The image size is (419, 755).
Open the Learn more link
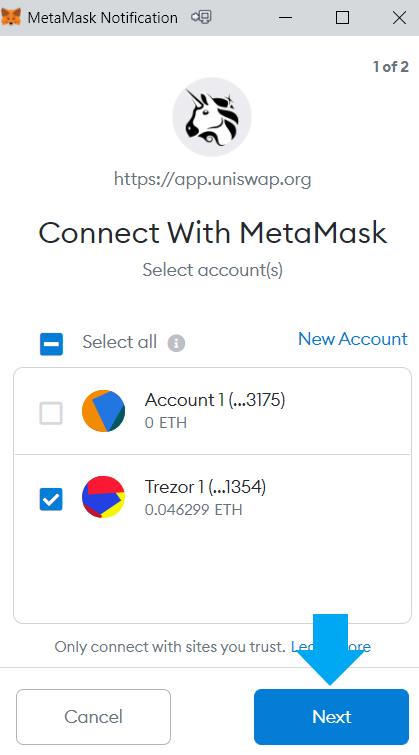tap(331, 646)
